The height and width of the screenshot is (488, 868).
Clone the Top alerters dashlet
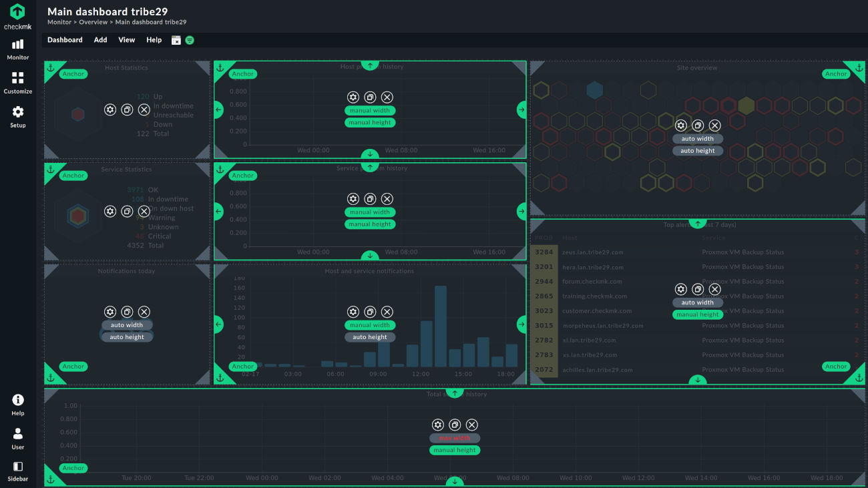(x=698, y=289)
